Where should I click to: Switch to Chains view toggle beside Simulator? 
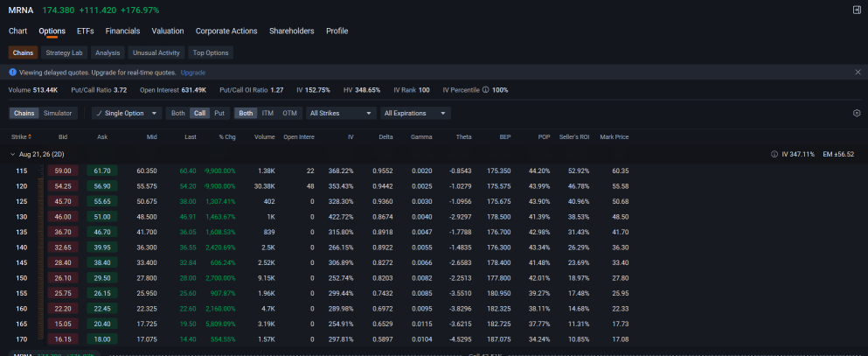pyautogui.click(x=24, y=113)
